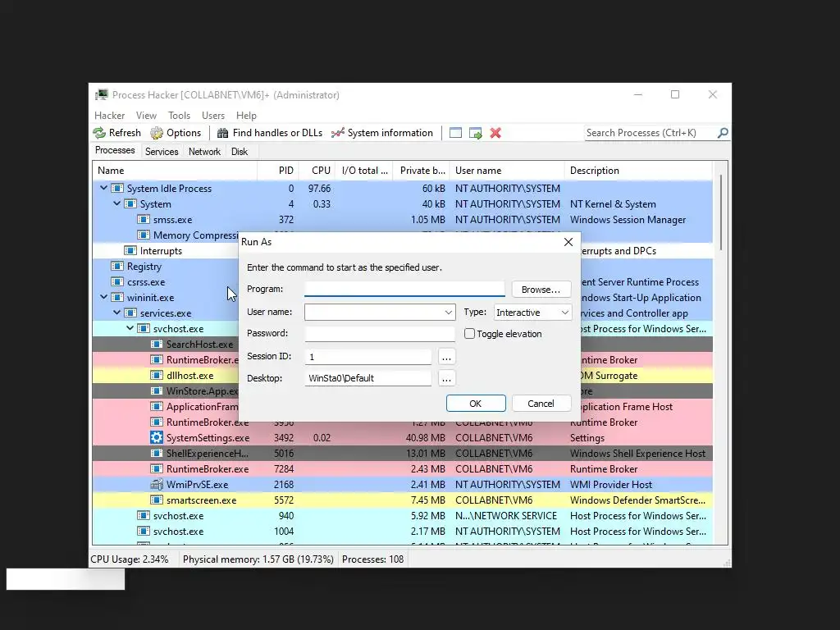Open the Help menu
The height and width of the screenshot is (630, 840).
[246, 116]
